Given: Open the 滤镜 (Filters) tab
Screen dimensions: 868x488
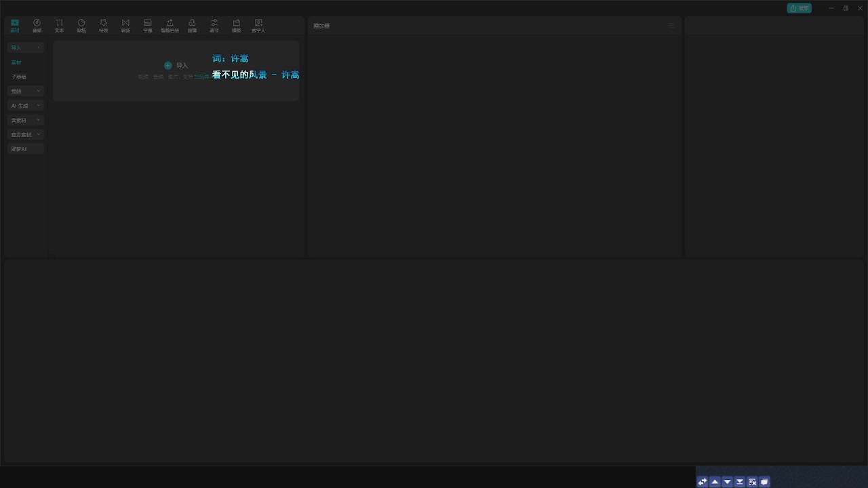Looking at the screenshot, I should 192,26.
